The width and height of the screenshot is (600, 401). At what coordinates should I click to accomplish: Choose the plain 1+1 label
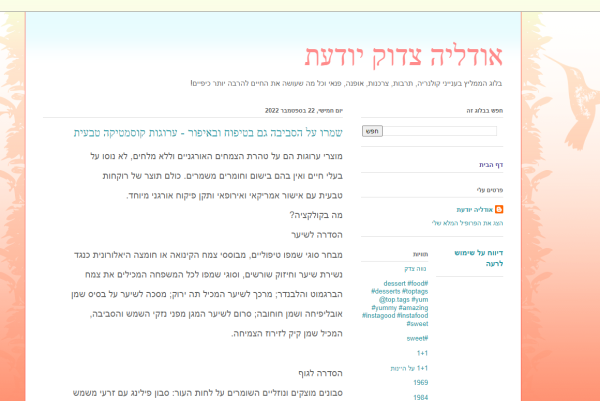[422, 353]
